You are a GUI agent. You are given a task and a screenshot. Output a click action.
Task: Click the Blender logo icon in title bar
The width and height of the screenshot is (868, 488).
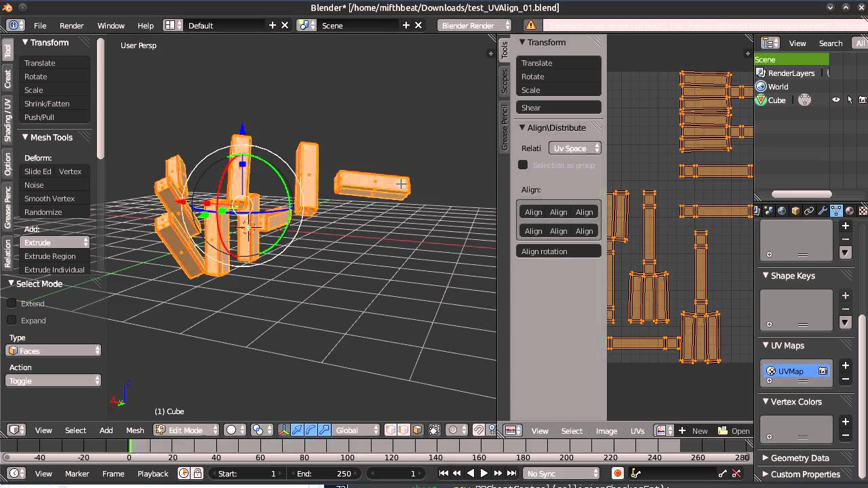pyautogui.click(x=7, y=7)
